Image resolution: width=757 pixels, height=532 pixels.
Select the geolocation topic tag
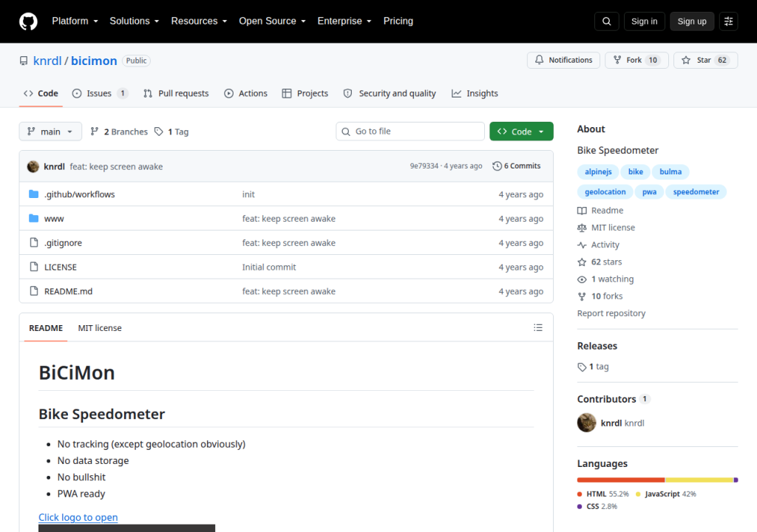(x=605, y=192)
